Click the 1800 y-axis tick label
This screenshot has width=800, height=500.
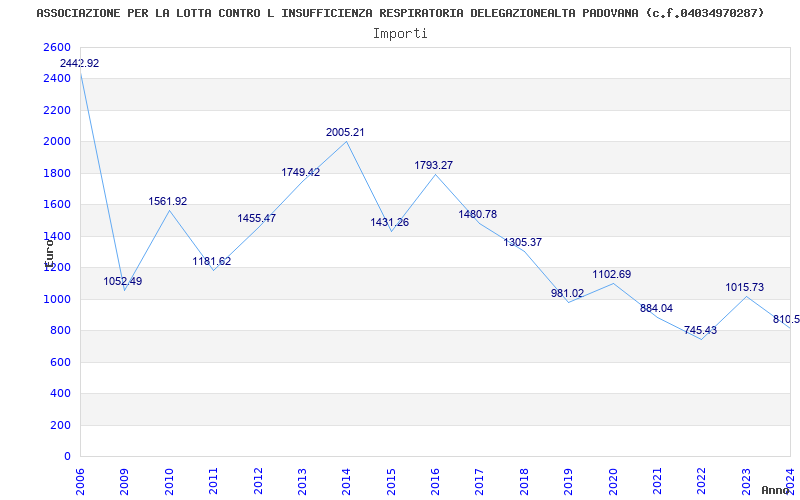58,173
